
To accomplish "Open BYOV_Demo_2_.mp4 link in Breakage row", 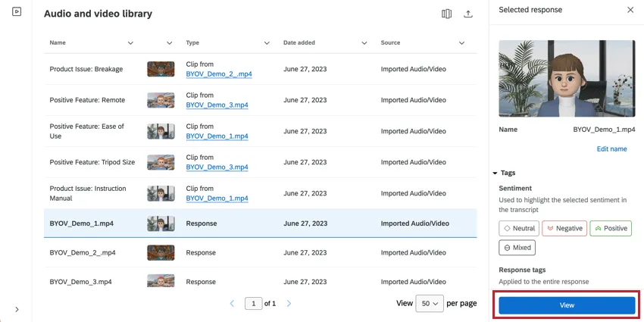I will tap(217, 74).
